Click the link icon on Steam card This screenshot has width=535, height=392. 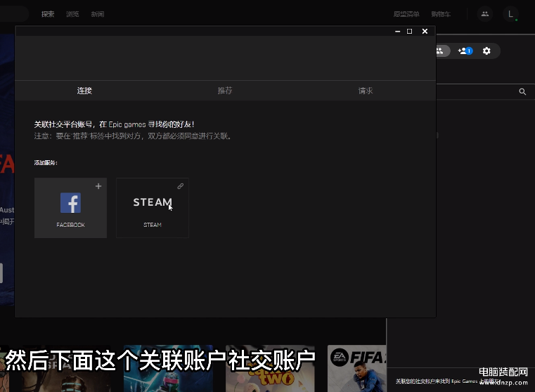(180, 186)
